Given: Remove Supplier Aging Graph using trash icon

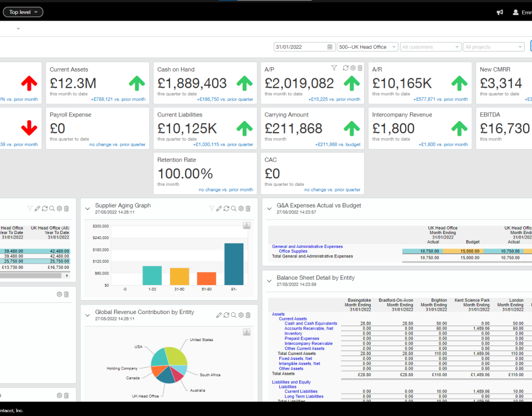Looking at the screenshot, I should click(x=248, y=209).
